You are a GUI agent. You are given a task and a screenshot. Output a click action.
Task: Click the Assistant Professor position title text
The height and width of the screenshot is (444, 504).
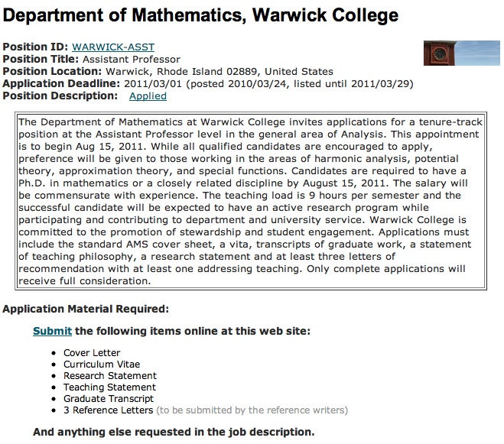(x=130, y=60)
